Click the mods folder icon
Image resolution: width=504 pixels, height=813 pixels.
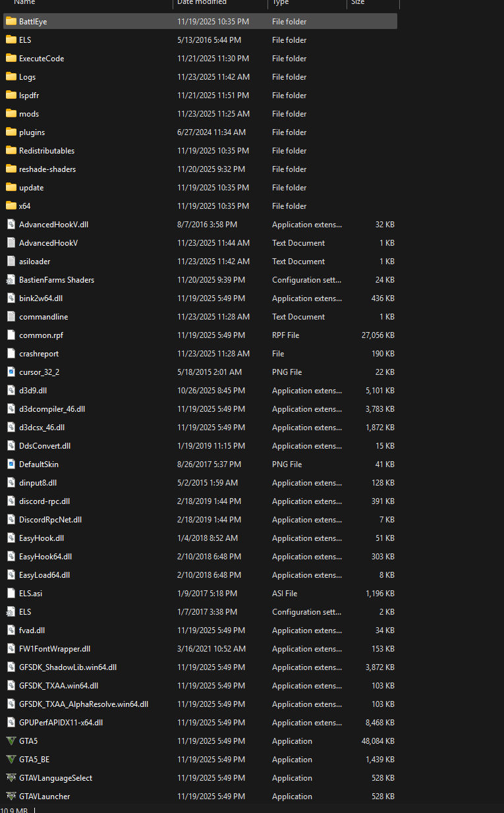tap(11, 113)
